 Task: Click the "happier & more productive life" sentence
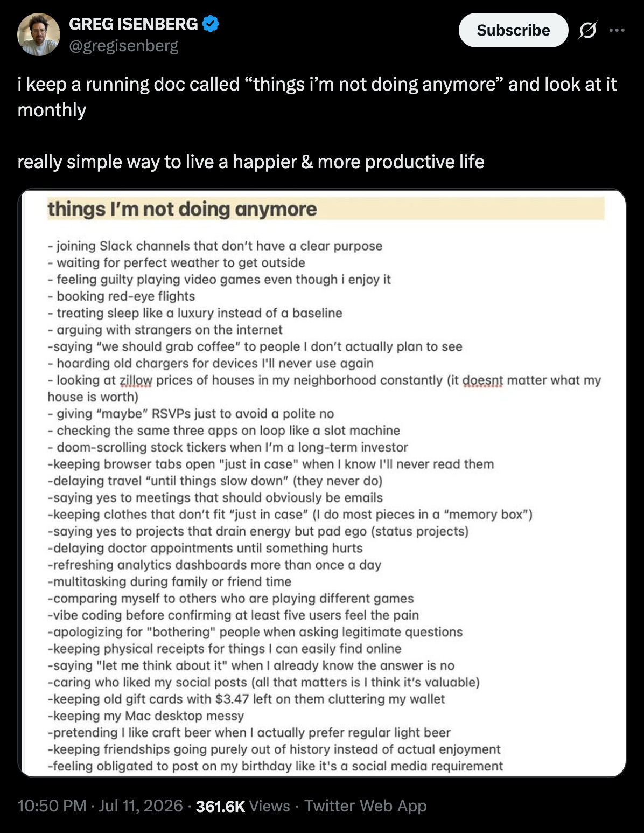[251, 162]
